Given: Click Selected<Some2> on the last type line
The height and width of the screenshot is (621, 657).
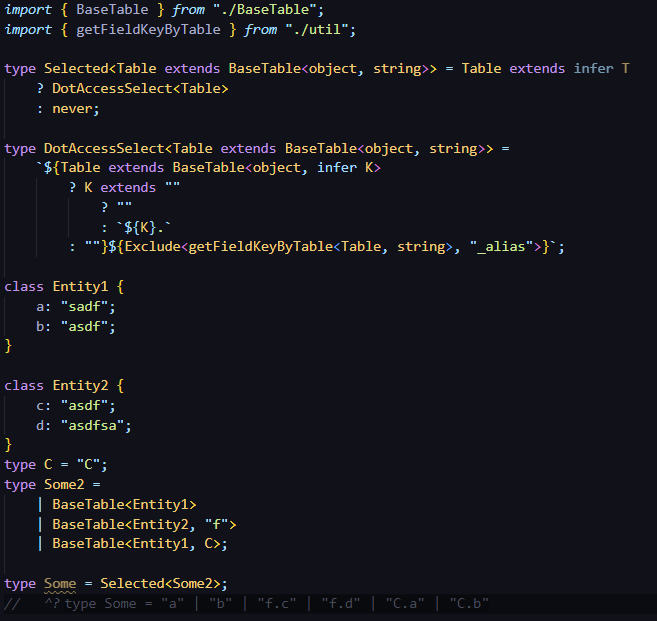Looking at the screenshot, I should point(160,584).
